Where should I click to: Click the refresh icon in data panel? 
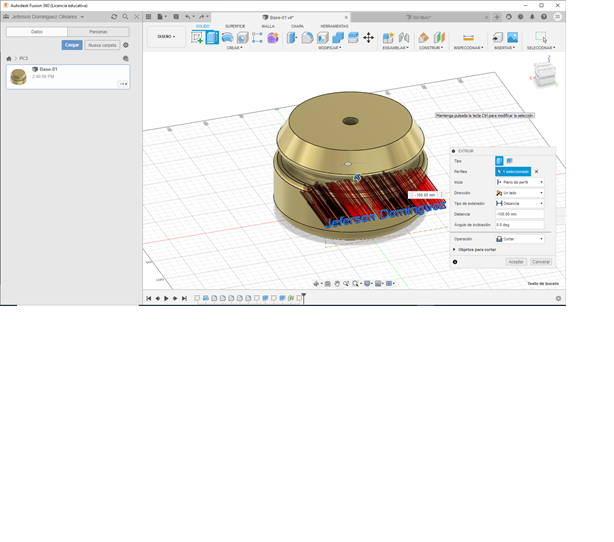click(x=114, y=16)
